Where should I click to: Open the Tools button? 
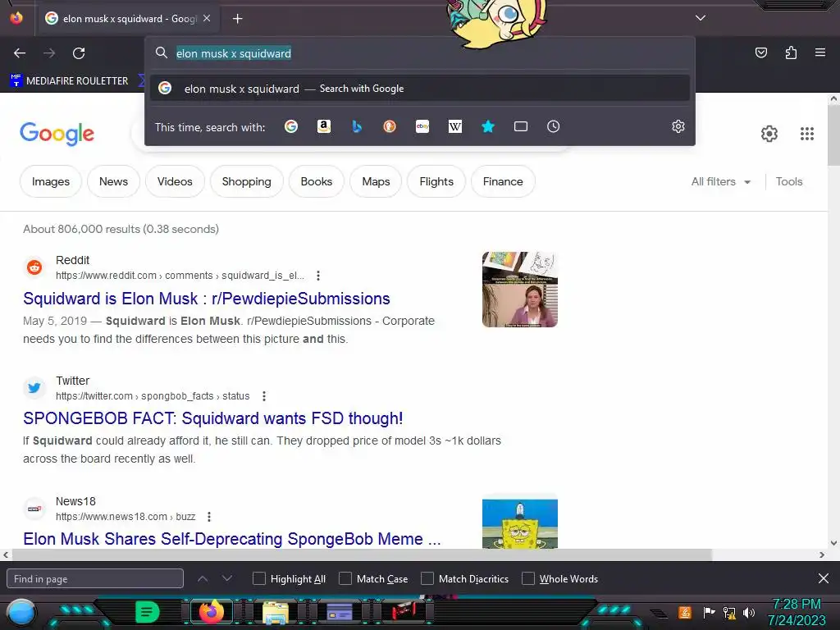[789, 181]
